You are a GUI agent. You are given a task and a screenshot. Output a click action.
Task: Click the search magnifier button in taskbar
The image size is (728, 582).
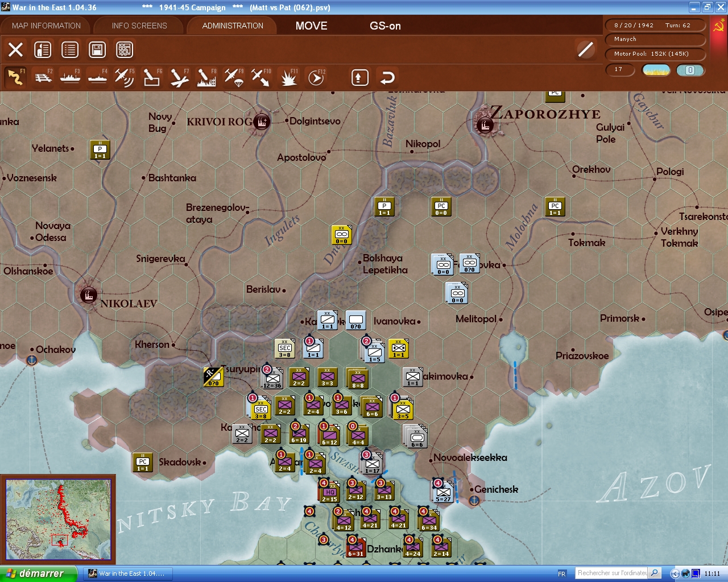(655, 573)
